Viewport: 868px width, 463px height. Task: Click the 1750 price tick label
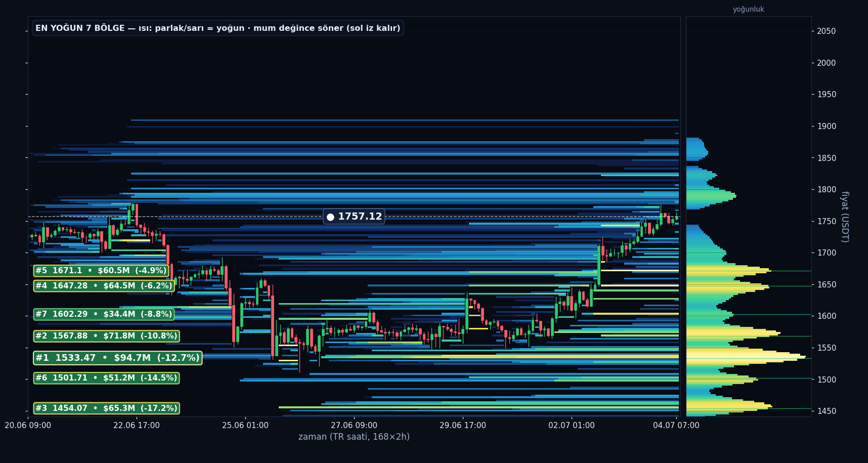tap(826, 221)
